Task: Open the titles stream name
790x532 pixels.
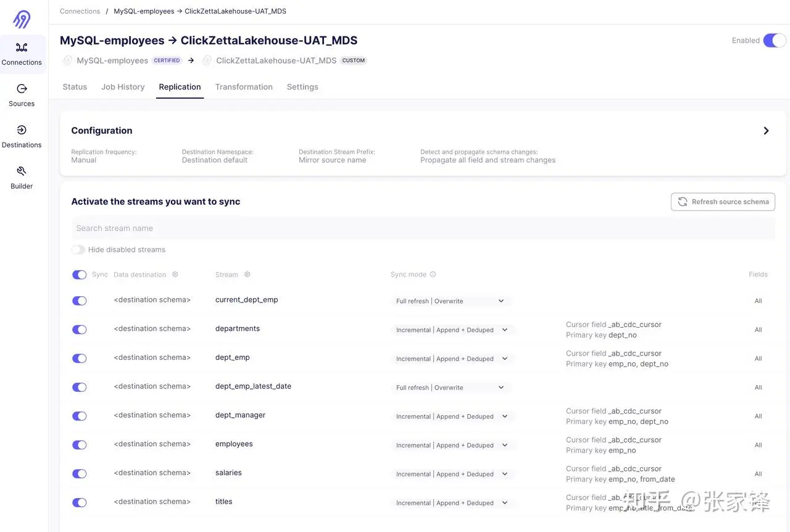Action: 224,502
